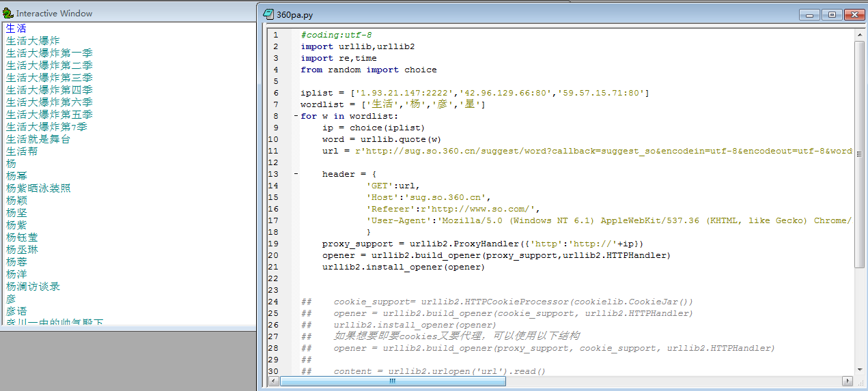Click '生活就是舞台' in Interactive Window
The height and width of the screenshot is (391, 868).
coord(38,139)
